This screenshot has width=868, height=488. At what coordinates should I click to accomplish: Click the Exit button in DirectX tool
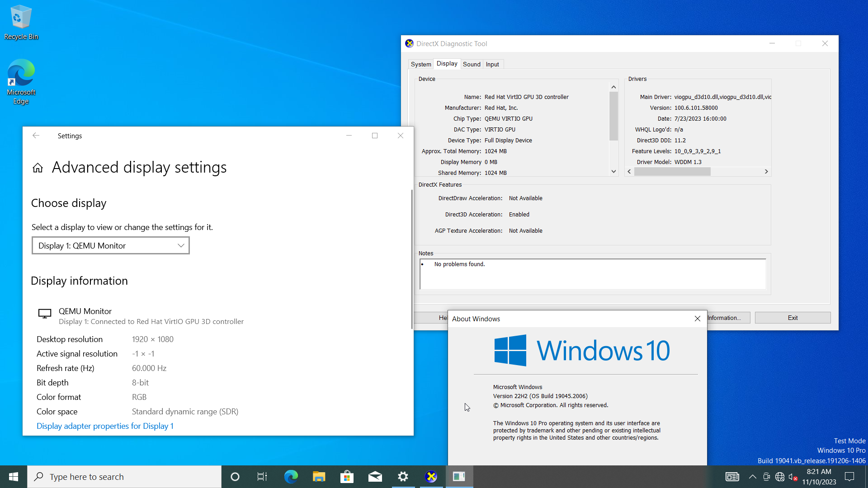tap(793, 318)
